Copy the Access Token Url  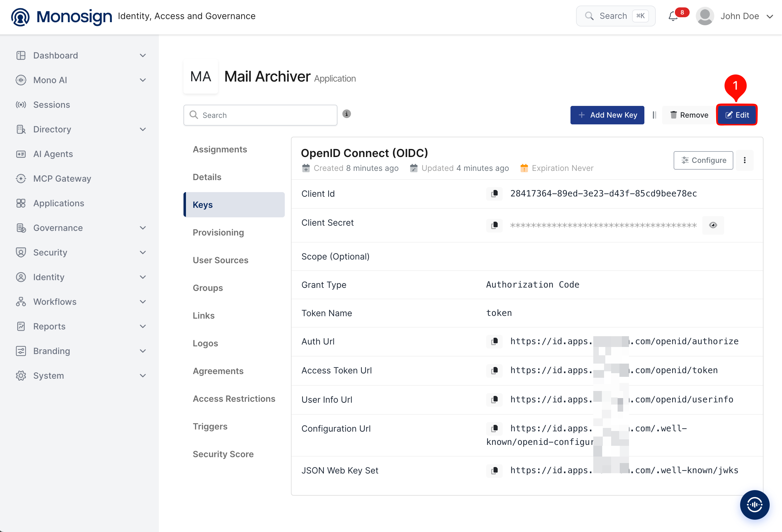coord(494,370)
